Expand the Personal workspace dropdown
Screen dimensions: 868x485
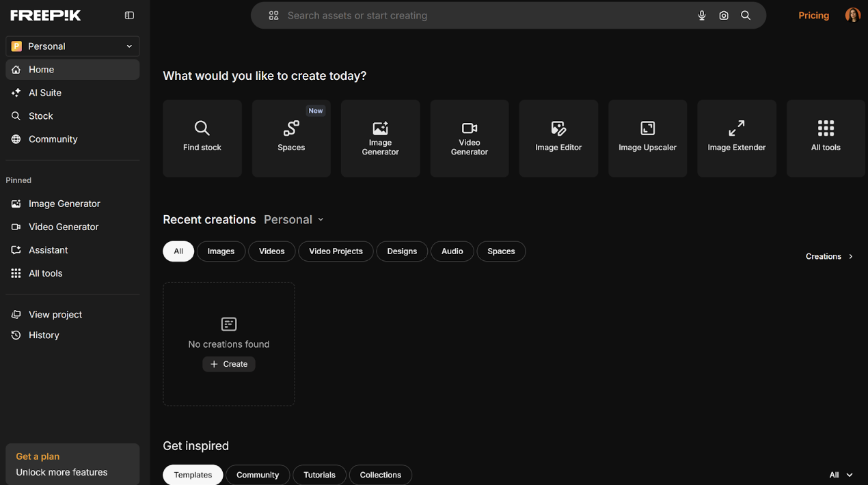(72, 46)
